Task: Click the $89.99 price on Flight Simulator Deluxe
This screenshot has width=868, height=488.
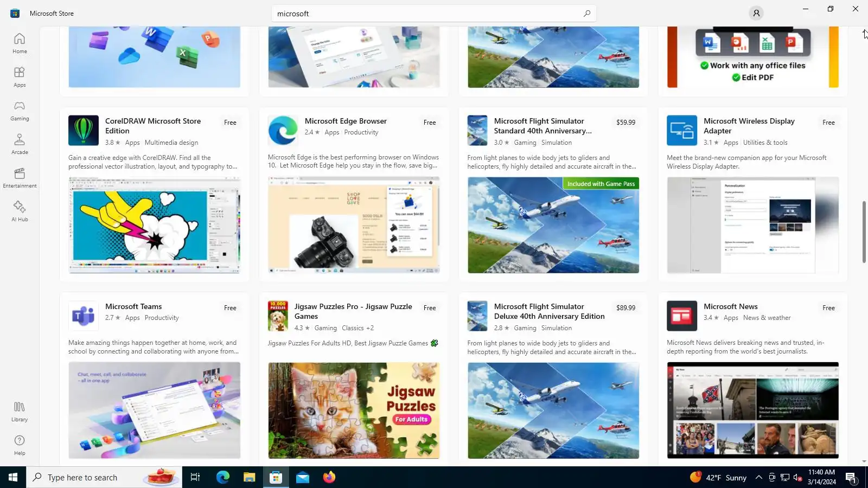Action: (626, 308)
